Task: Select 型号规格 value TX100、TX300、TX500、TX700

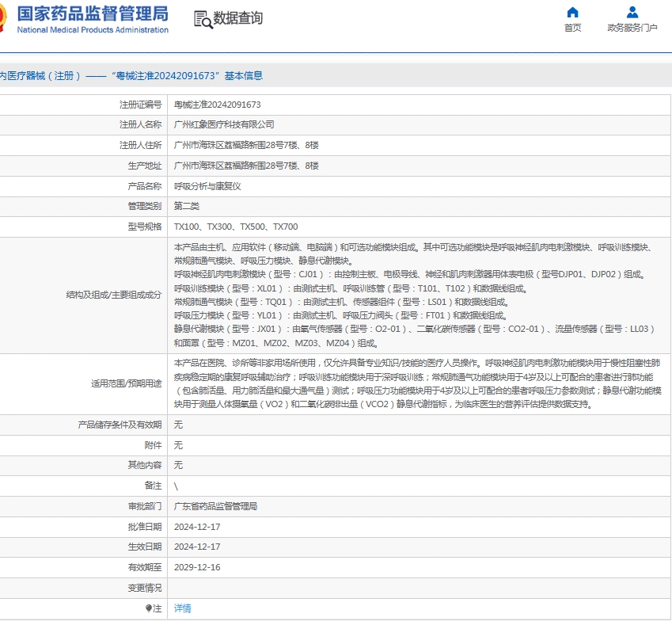Action: pyautogui.click(x=236, y=227)
